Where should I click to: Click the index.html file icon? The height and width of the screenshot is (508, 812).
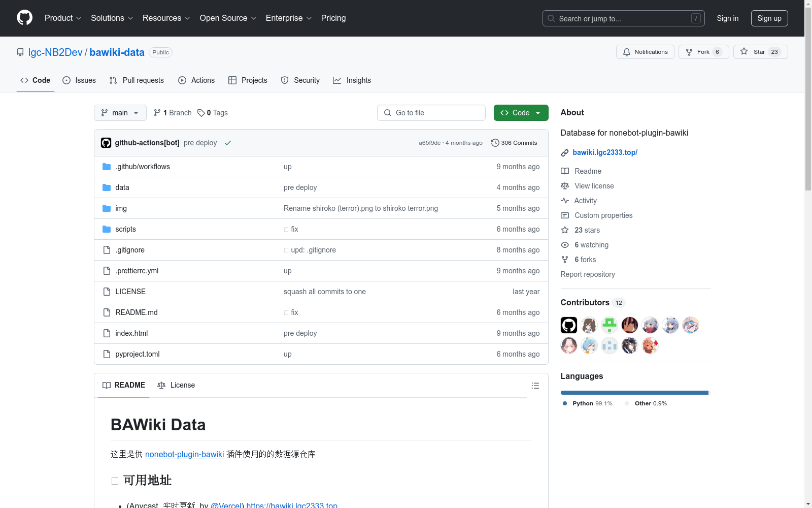pyautogui.click(x=107, y=333)
